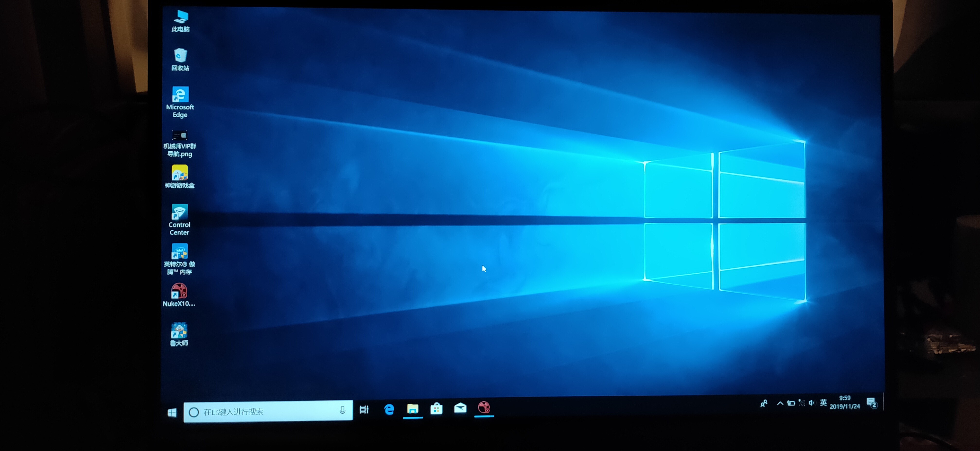
Task: Open the volume speaker control
Action: [812, 403]
